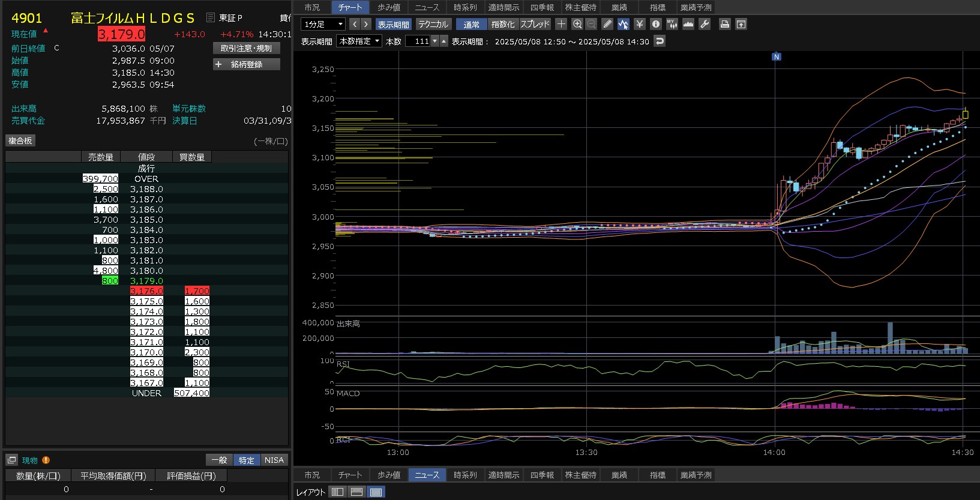Click the highlighted 3,176.0 bid price
The image size is (980, 500).
146,291
